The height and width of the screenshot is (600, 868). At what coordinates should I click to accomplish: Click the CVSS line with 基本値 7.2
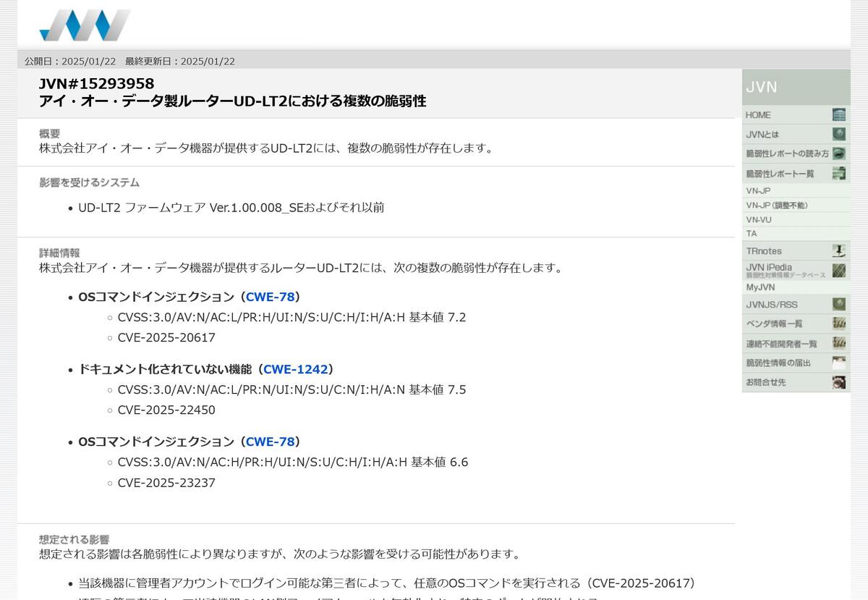[292, 317]
